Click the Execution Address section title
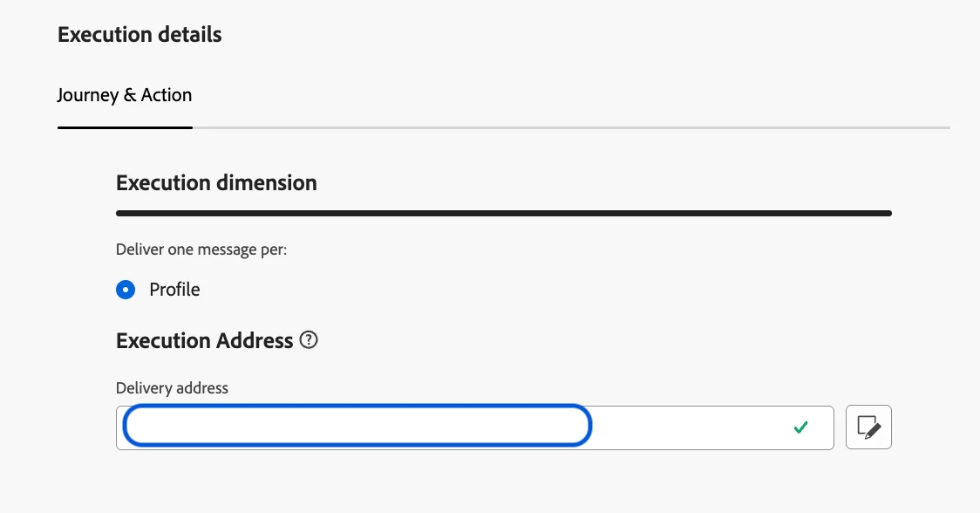The height and width of the screenshot is (513, 980). click(204, 340)
